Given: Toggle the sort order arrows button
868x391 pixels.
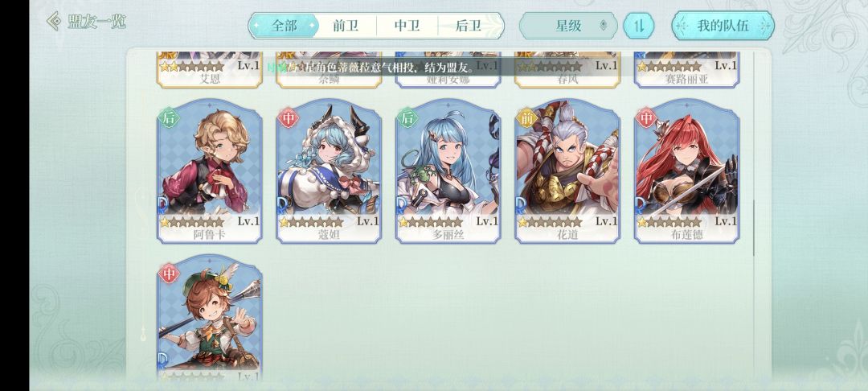Looking at the screenshot, I should (x=639, y=26).
